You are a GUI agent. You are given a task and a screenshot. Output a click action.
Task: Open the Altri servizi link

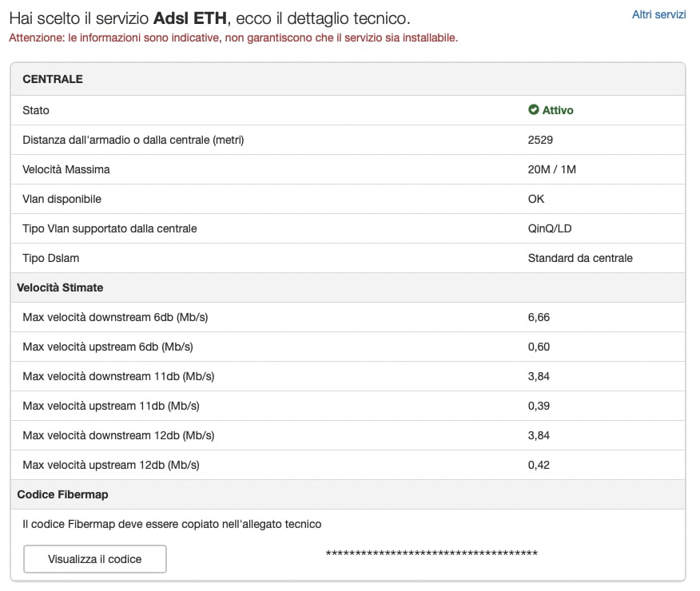click(x=658, y=14)
